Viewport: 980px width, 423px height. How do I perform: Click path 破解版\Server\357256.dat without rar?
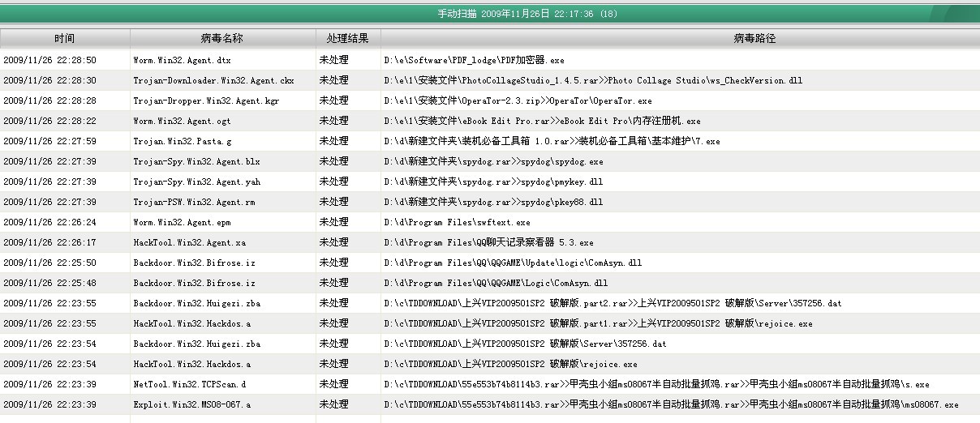(x=525, y=344)
